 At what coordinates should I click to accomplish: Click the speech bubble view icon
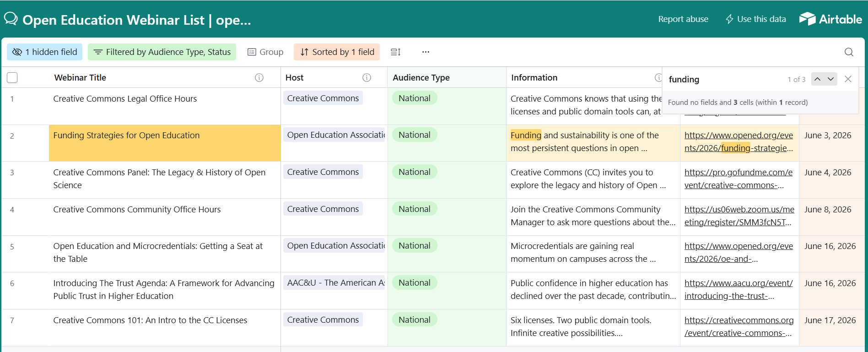[x=11, y=19]
